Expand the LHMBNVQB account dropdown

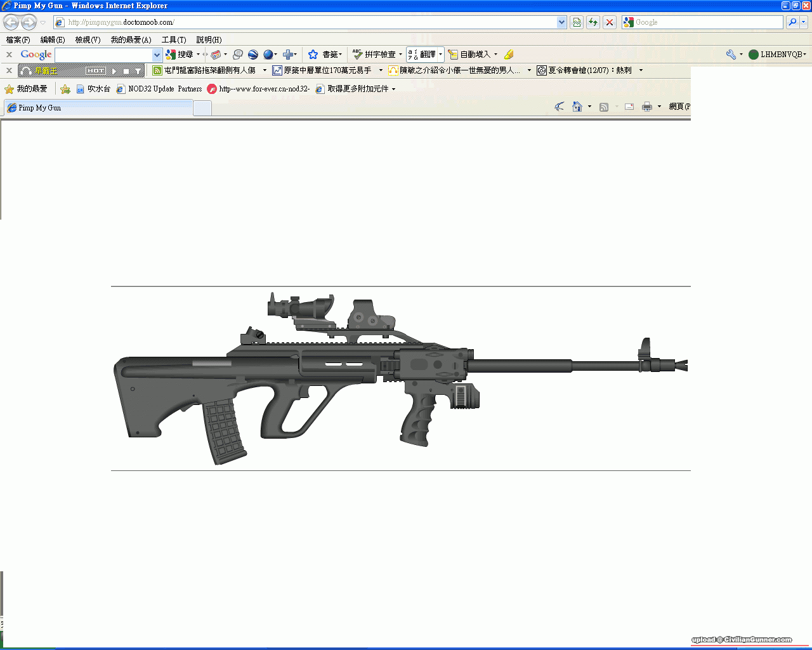(804, 55)
